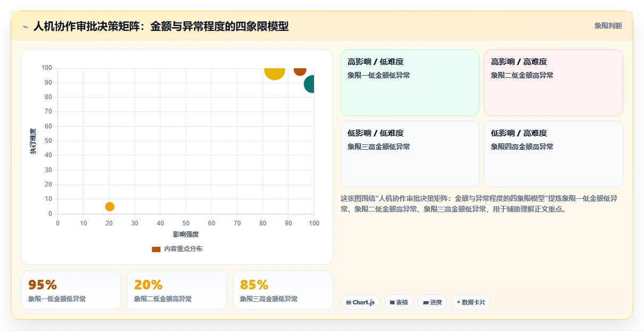Click 影响强度 x-axis title
The width and height of the screenshot is (644, 331).
(x=186, y=235)
